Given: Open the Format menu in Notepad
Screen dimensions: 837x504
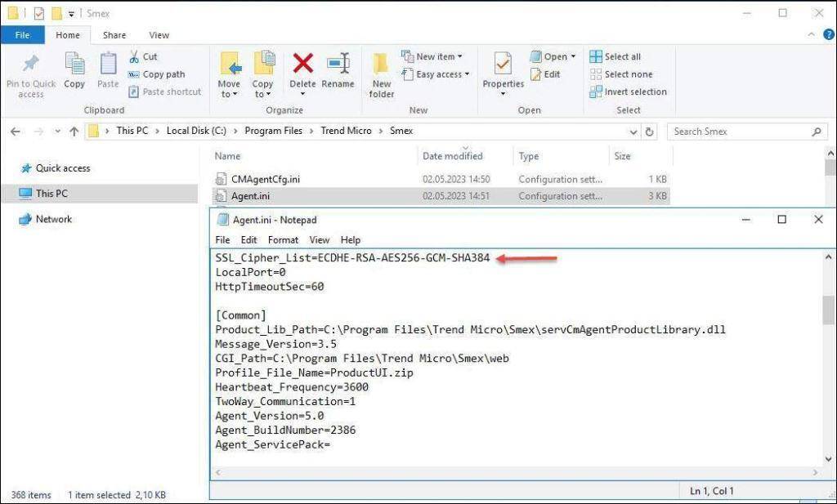Looking at the screenshot, I should pos(283,239).
